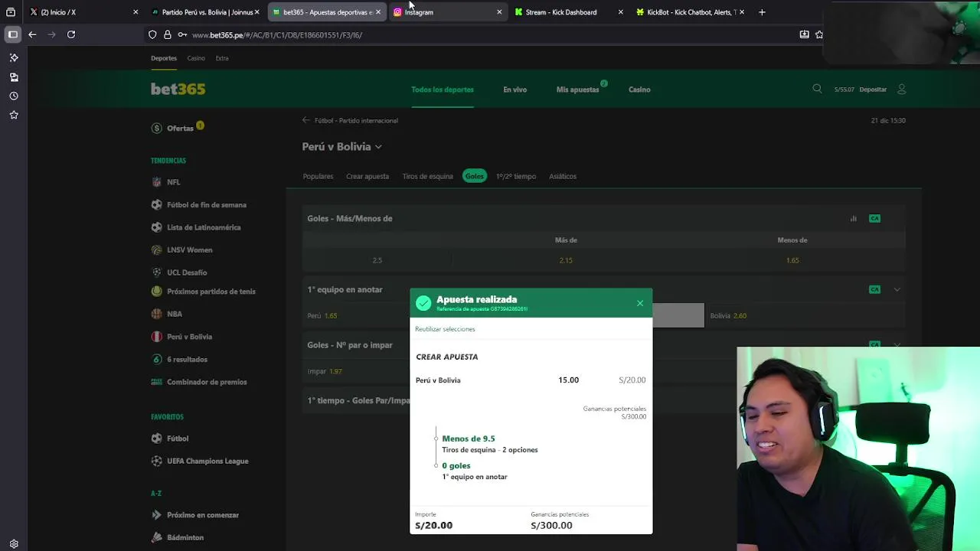This screenshot has height=551, width=980.
Task: Go to Casino in main navigation
Action: click(x=639, y=90)
